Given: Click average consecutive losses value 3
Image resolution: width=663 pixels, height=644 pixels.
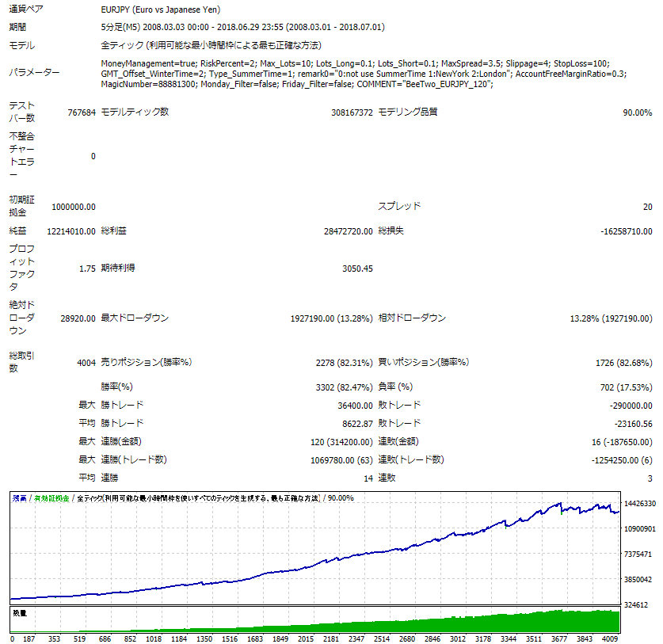Looking at the screenshot, I should (x=650, y=478).
